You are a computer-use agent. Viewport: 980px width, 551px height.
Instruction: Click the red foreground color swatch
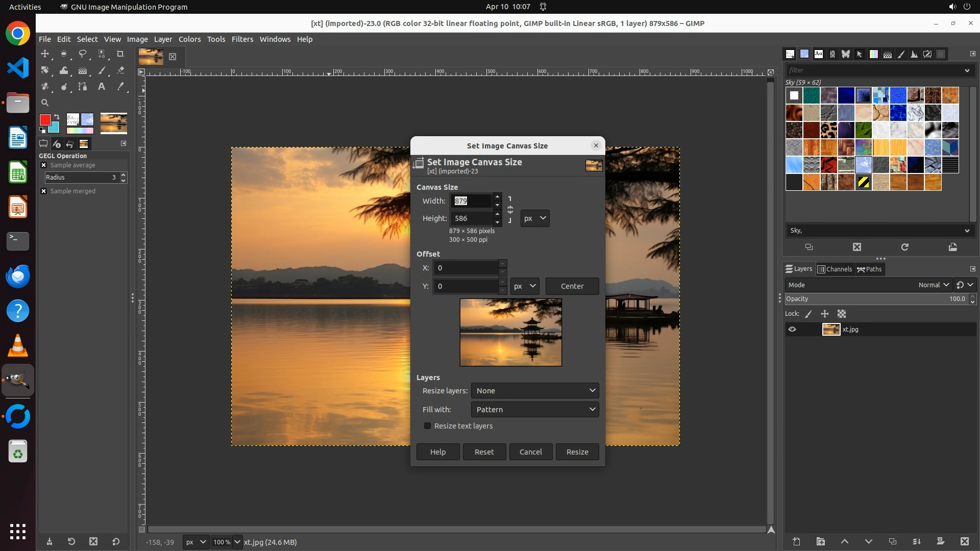pos(45,119)
